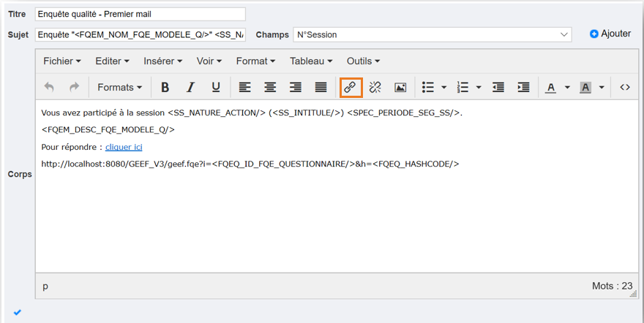Click into the Titre input field
This screenshot has height=323, width=644.
[x=140, y=14]
